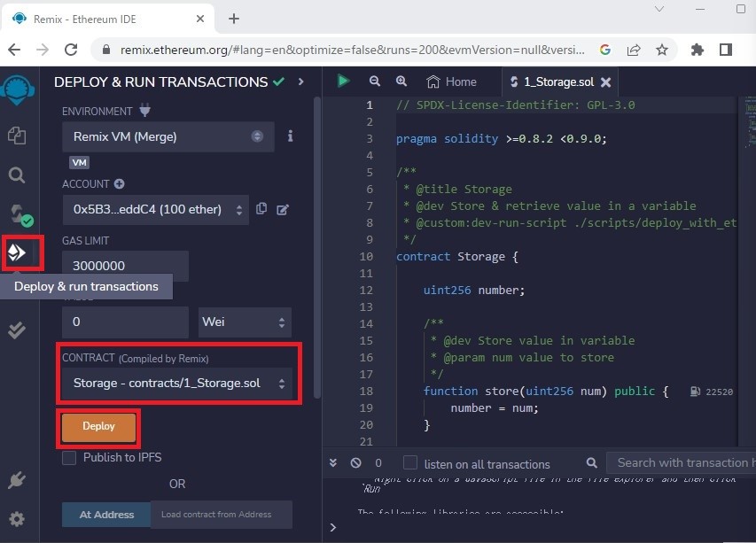Sign message with account edit icon
Screen dimensions: 756x543
[283, 209]
